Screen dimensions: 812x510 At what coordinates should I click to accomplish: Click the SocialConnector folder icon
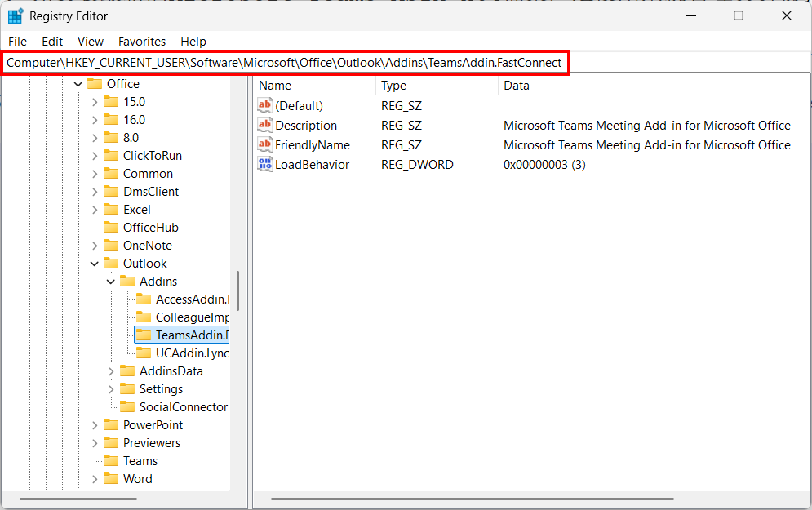tap(127, 407)
